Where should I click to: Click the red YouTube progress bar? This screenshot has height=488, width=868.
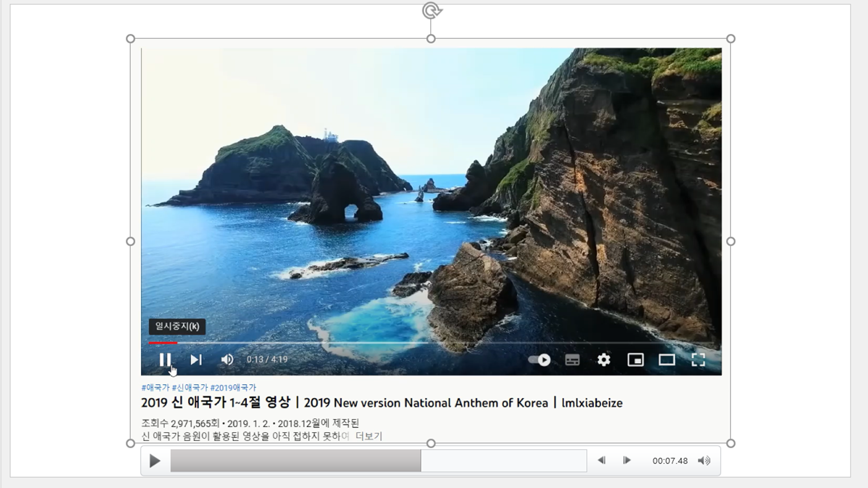163,343
